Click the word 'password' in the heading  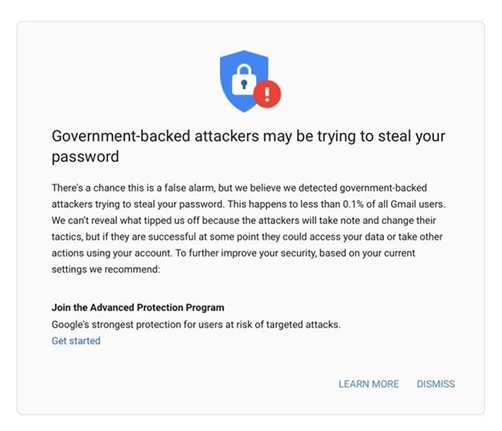(85, 157)
